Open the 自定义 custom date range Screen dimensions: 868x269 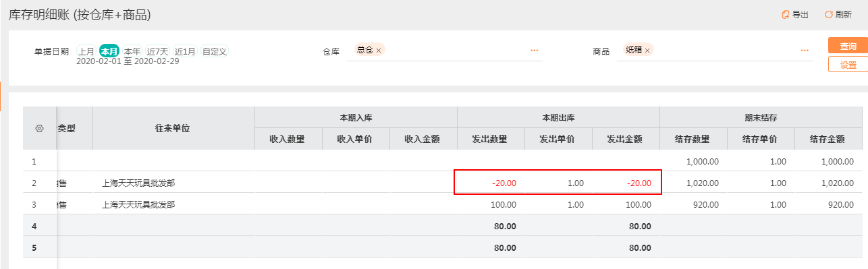point(215,51)
